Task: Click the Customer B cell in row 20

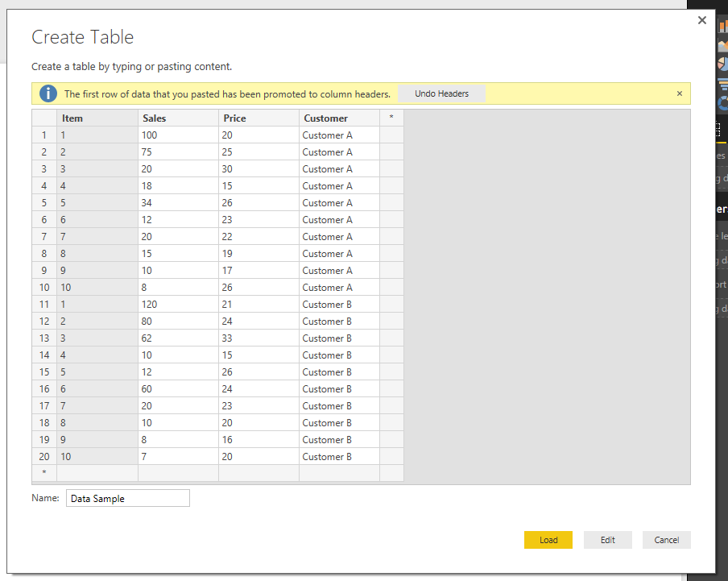Action: pos(339,457)
